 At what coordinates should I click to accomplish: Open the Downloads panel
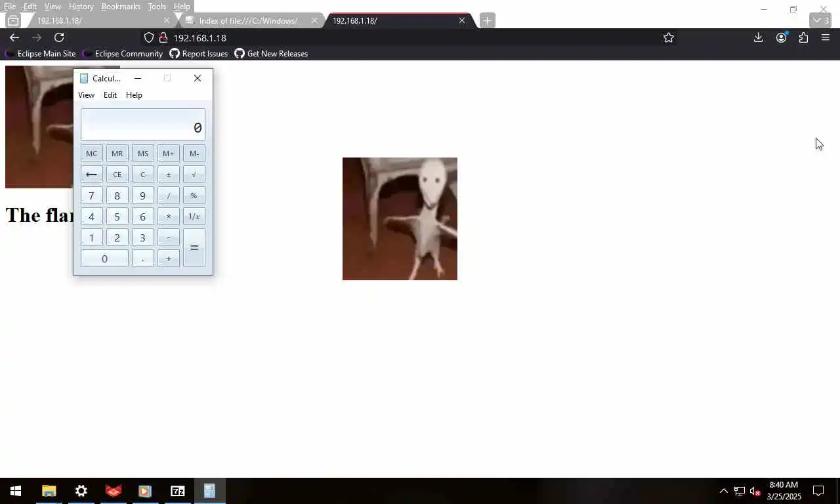click(758, 37)
